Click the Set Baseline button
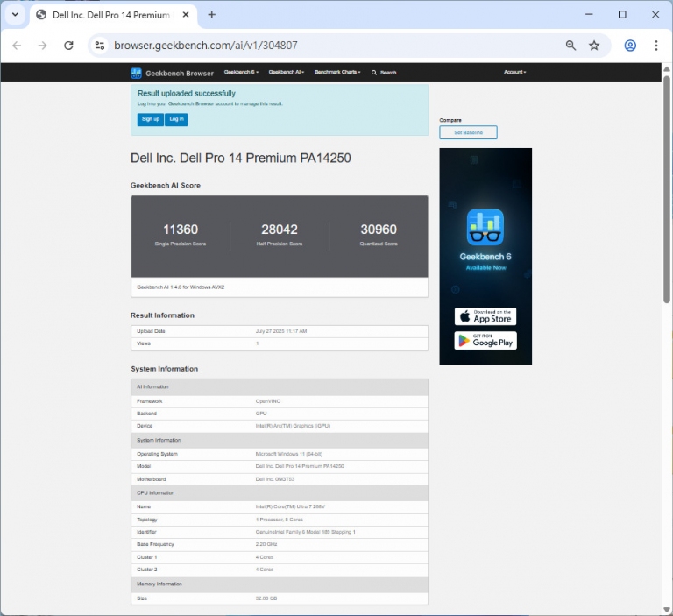 (468, 132)
